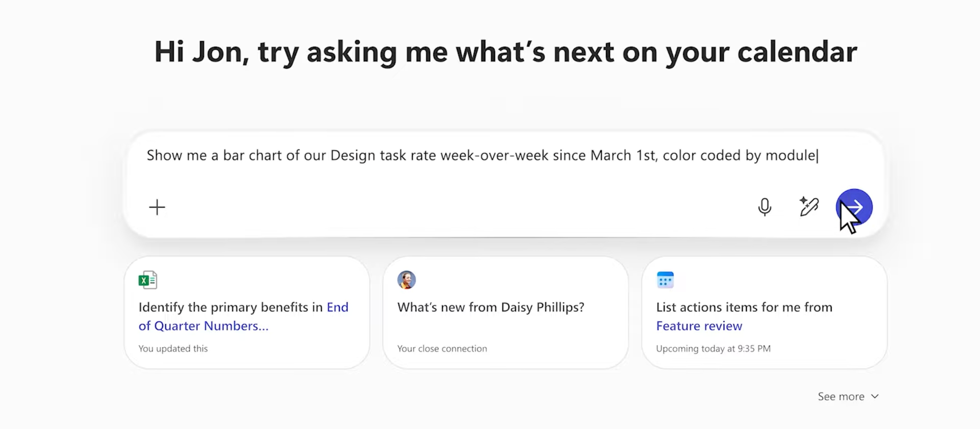Open the prompt rewrite sparkle pen icon
Screen dimensions: 980x429
point(809,206)
